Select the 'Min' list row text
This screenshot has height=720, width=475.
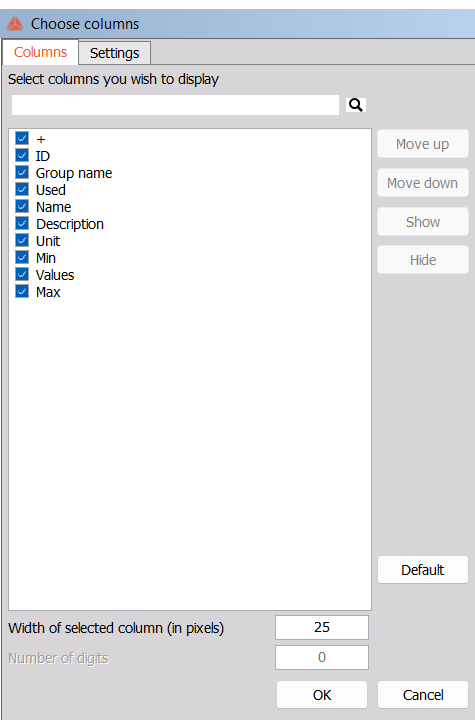point(46,258)
